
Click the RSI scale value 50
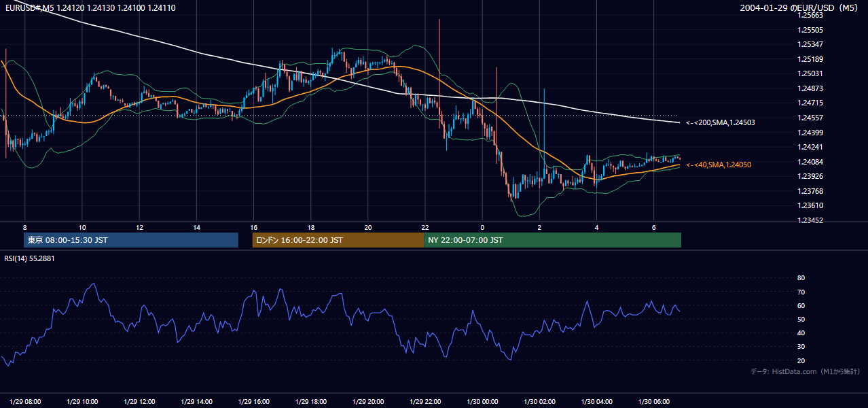click(x=801, y=319)
